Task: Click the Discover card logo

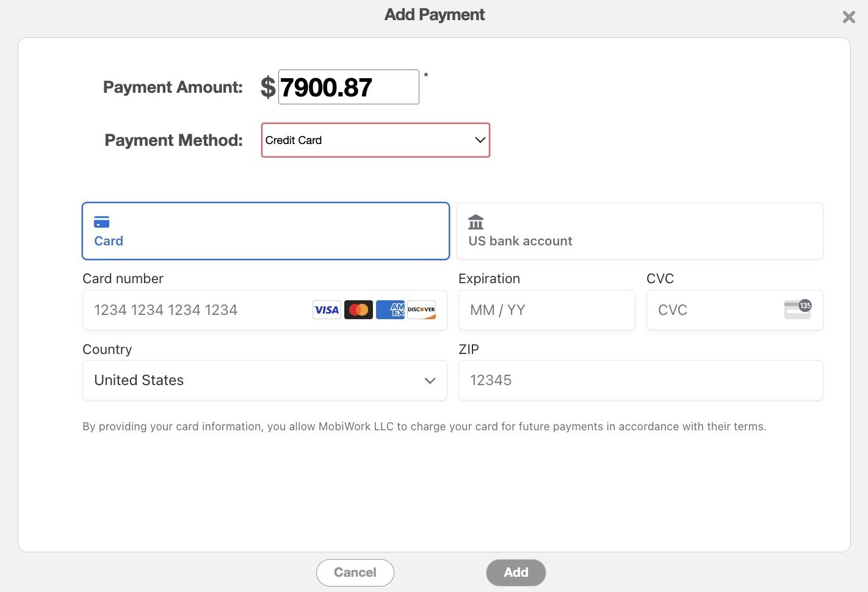Action: point(421,310)
